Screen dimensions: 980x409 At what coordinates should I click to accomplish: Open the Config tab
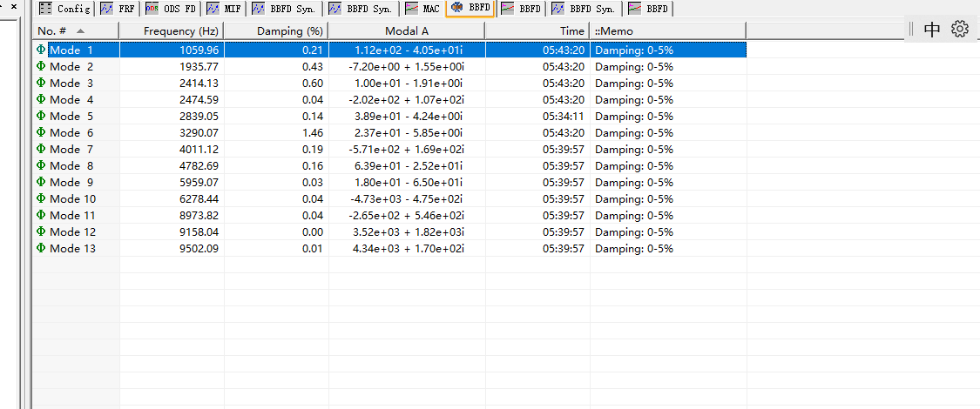click(65, 9)
